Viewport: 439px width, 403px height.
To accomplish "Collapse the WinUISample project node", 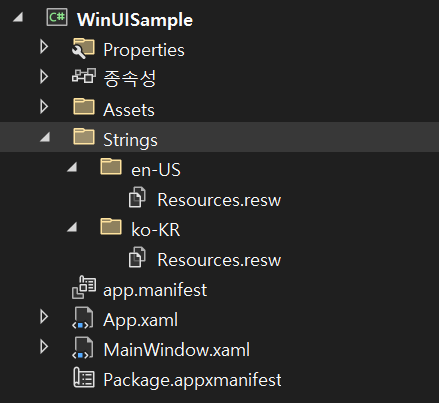I will point(18,17).
